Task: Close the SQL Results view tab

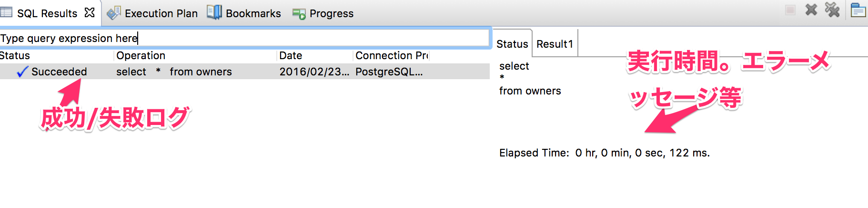Action: [x=90, y=12]
